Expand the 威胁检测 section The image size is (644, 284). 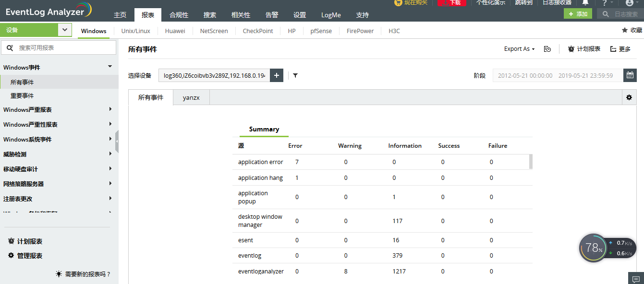(58, 154)
